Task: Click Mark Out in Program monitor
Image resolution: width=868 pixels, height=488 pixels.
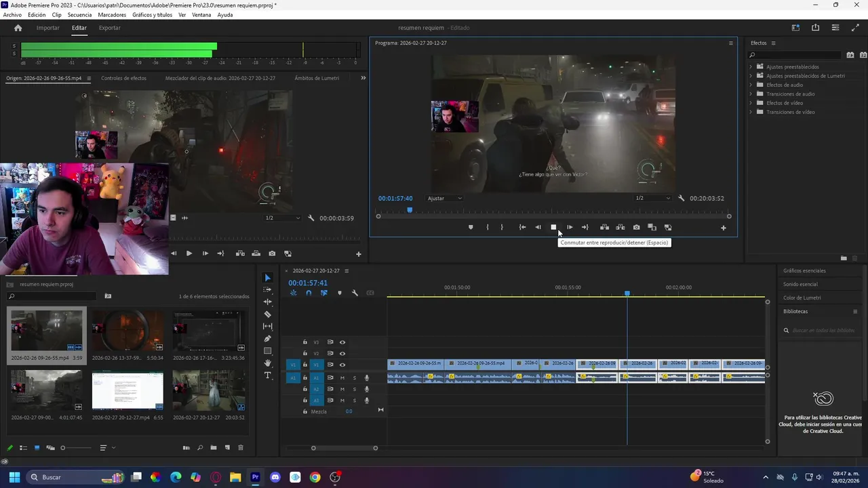Action: [x=502, y=227]
